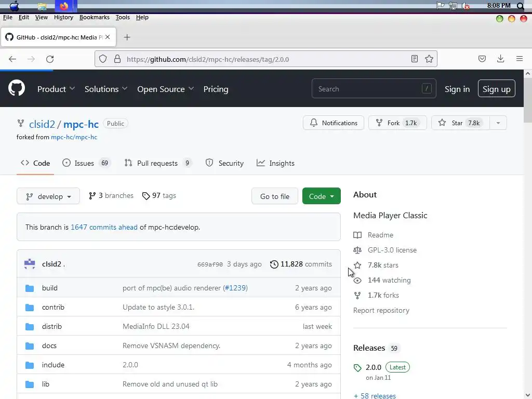Open the #1239 pull request link
Viewport: 532px width, 399px height.
(x=235, y=288)
